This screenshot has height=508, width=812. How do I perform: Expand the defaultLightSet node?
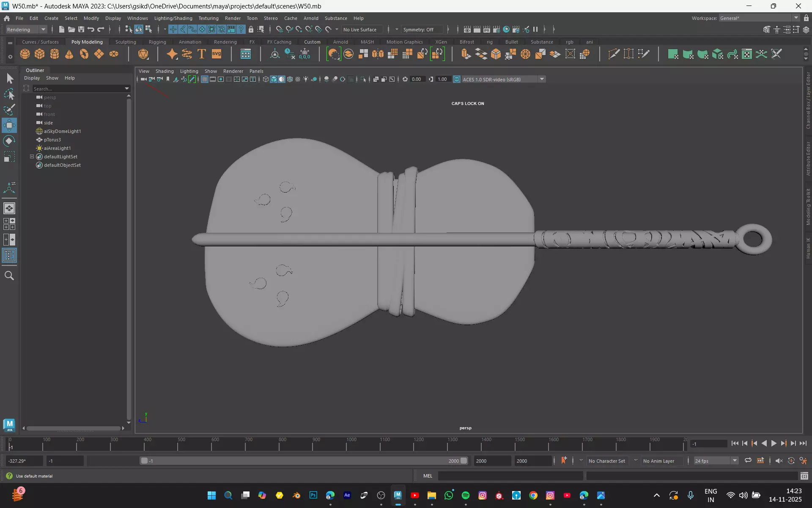tap(32, 157)
